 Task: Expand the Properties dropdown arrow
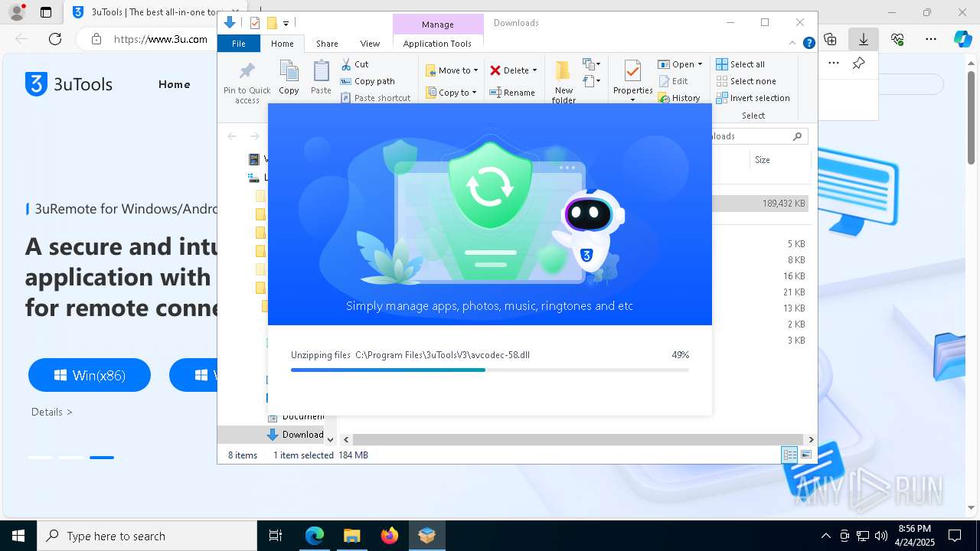point(632,100)
